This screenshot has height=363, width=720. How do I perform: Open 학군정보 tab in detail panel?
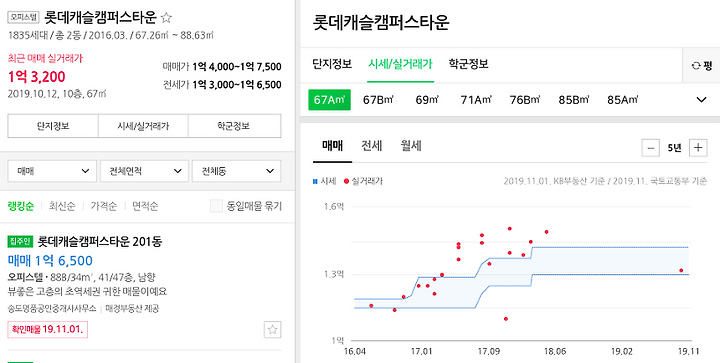468,64
